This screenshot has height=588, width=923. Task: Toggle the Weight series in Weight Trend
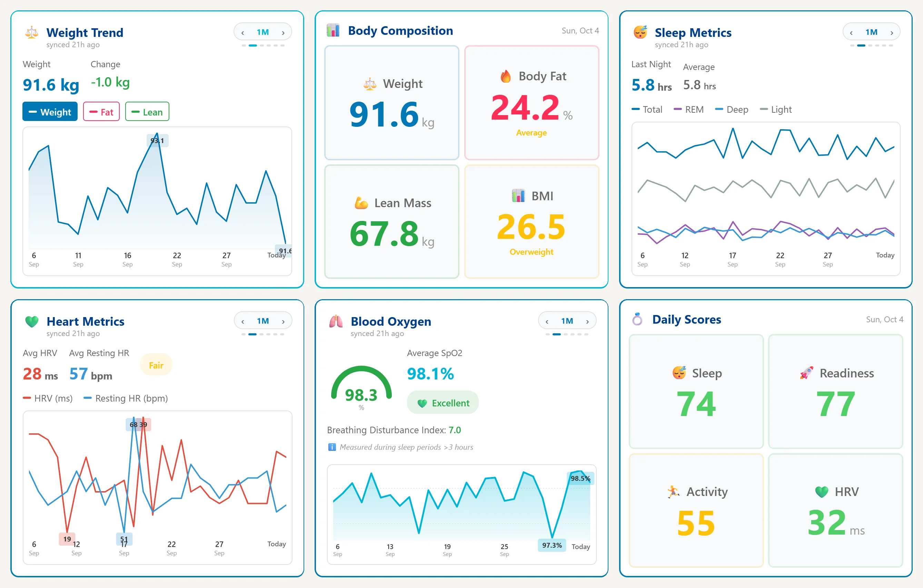pos(50,112)
